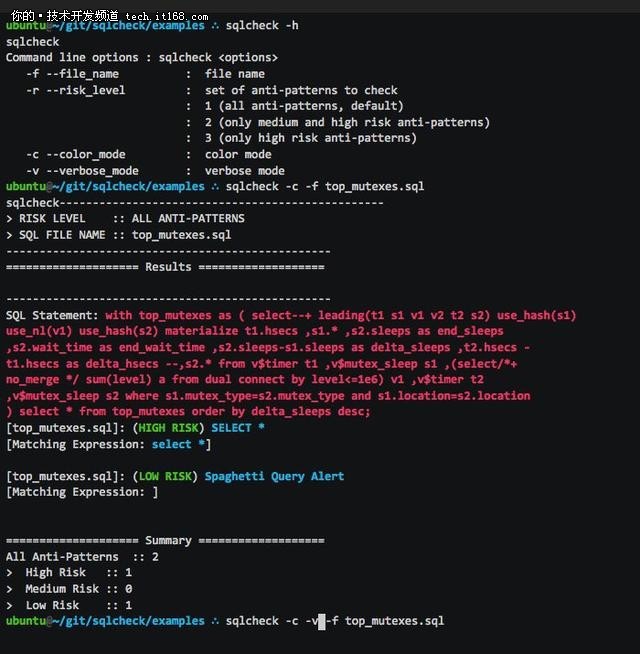This screenshot has width=640, height=654.
Task: Click the '-c --color_mode' option text
Action: click(76, 154)
